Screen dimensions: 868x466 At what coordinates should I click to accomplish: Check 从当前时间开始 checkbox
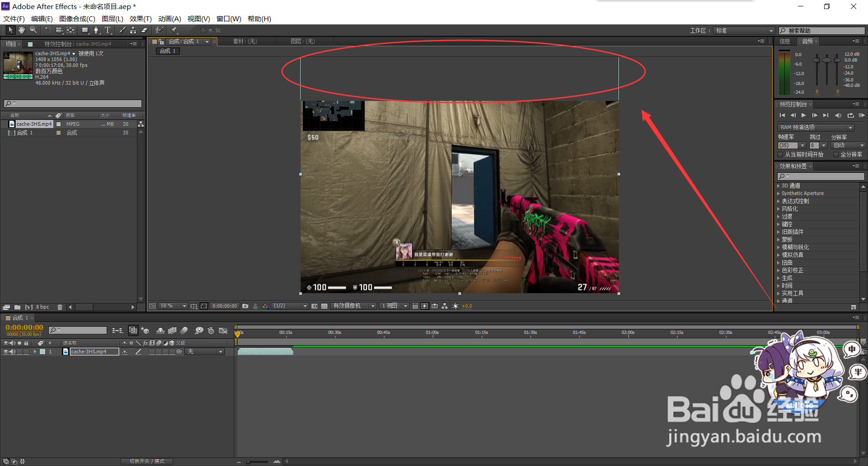coord(781,154)
